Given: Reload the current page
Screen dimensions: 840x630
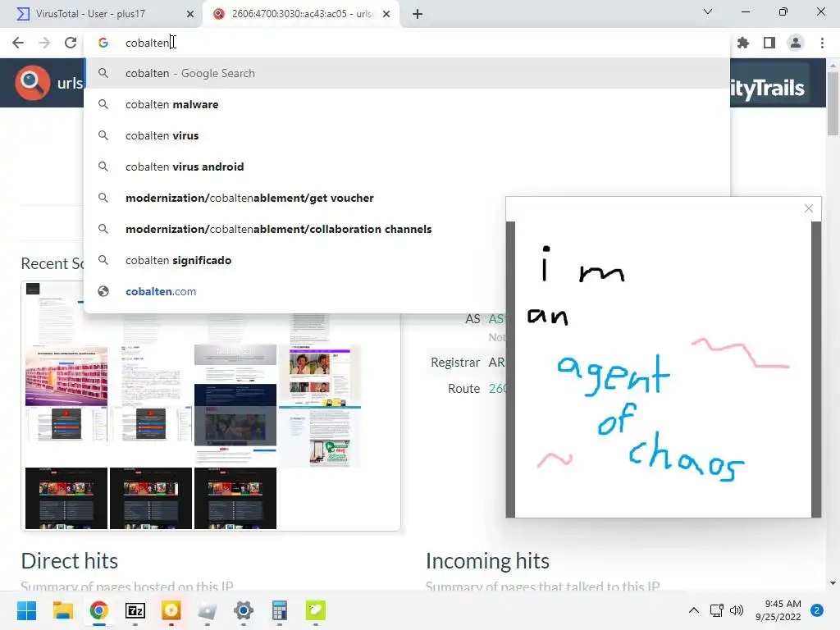Looking at the screenshot, I should point(71,43).
